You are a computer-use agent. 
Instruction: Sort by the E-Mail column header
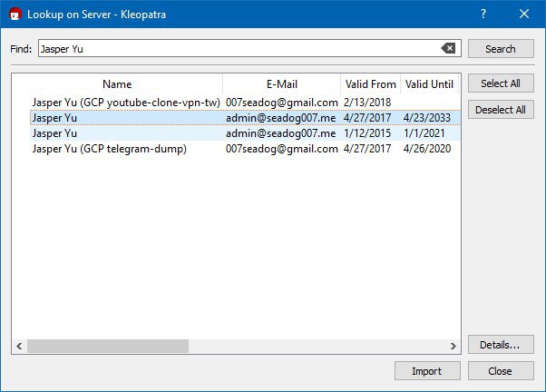pyautogui.click(x=282, y=84)
